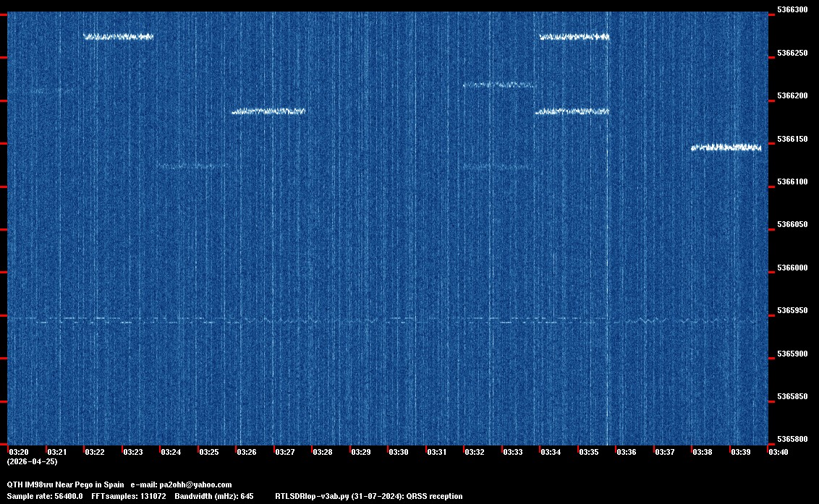Select the 5366150 frequency scale label
Image resolution: width=819 pixels, height=504 pixels.
(792, 138)
